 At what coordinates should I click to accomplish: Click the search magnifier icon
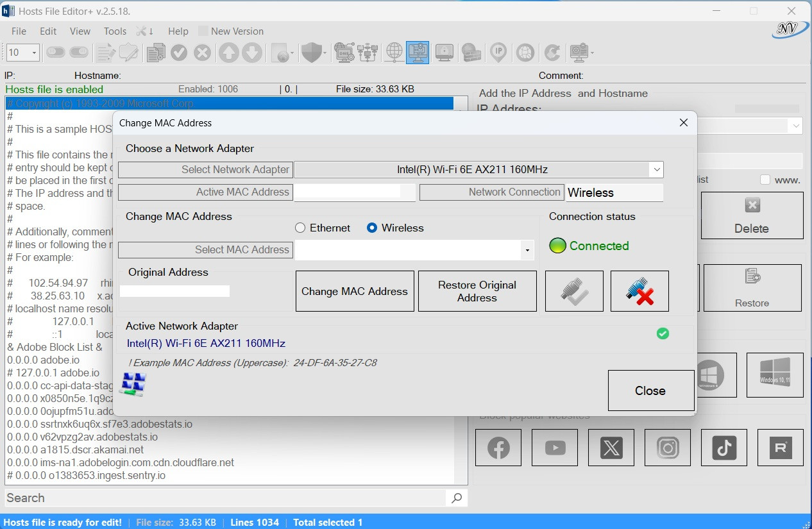click(457, 498)
